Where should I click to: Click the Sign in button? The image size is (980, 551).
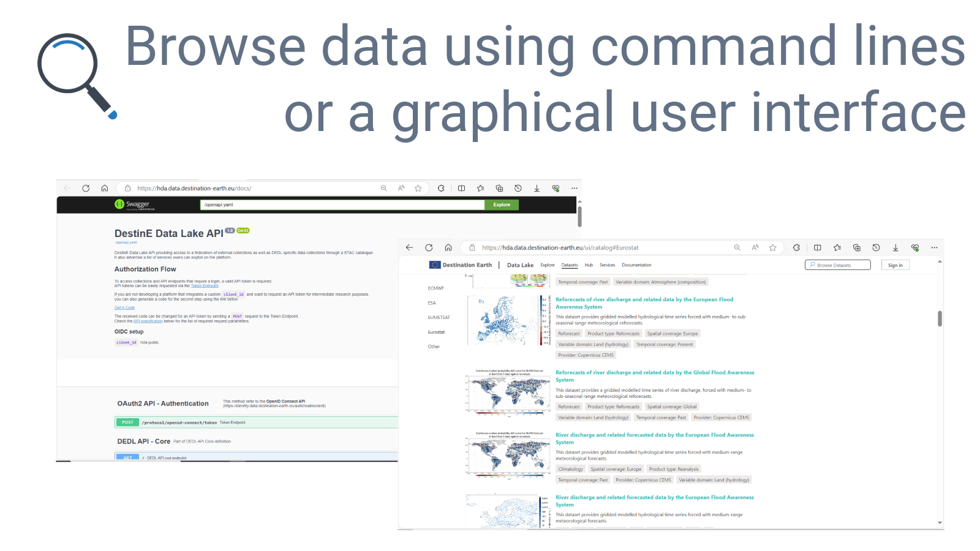click(x=895, y=265)
